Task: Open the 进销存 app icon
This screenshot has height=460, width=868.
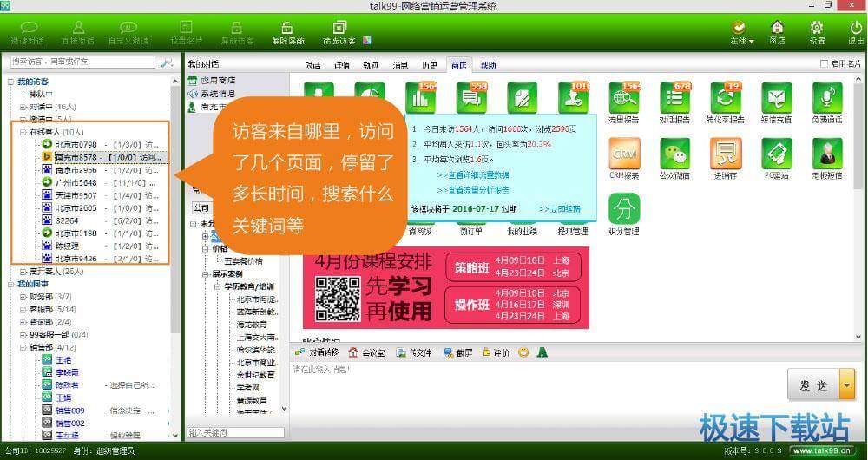Action: pos(726,154)
